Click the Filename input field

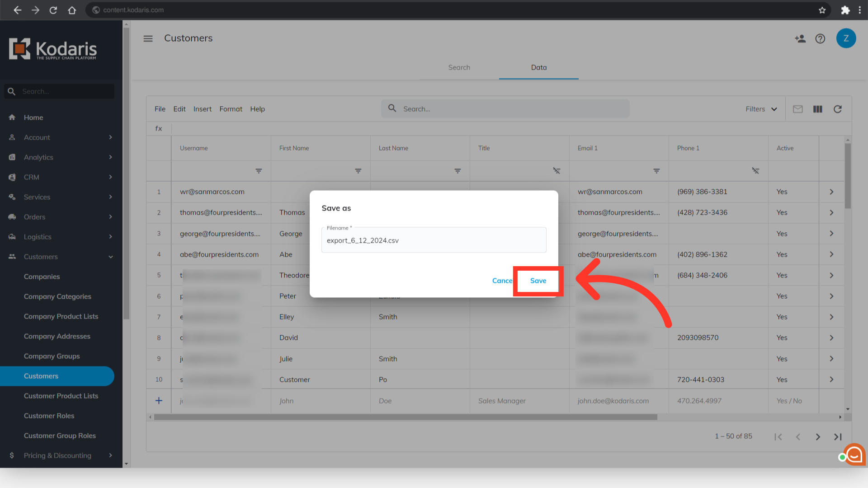(x=433, y=240)
